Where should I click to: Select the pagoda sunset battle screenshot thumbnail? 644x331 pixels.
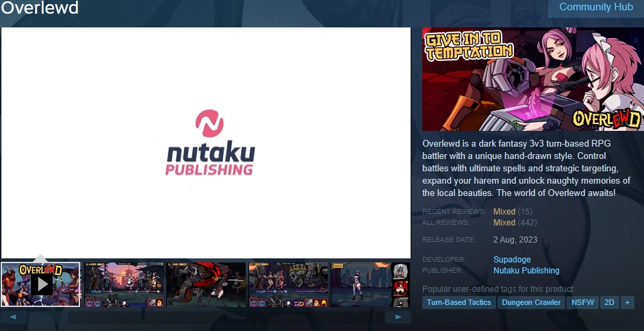[x=124, y=284]
